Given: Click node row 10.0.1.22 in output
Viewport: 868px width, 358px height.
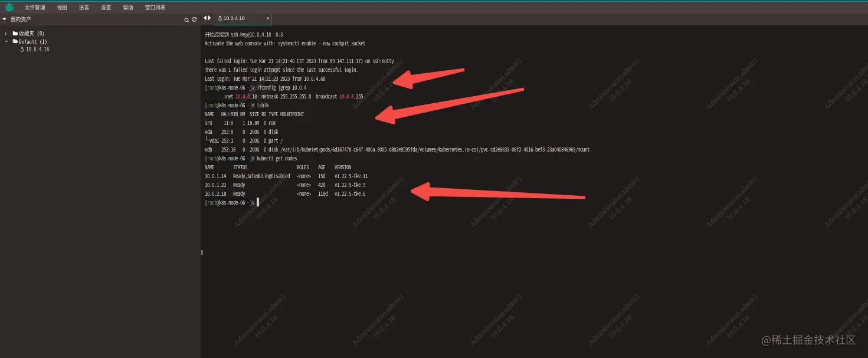Looking at the screenshot, I should click(x=285, y=185).
